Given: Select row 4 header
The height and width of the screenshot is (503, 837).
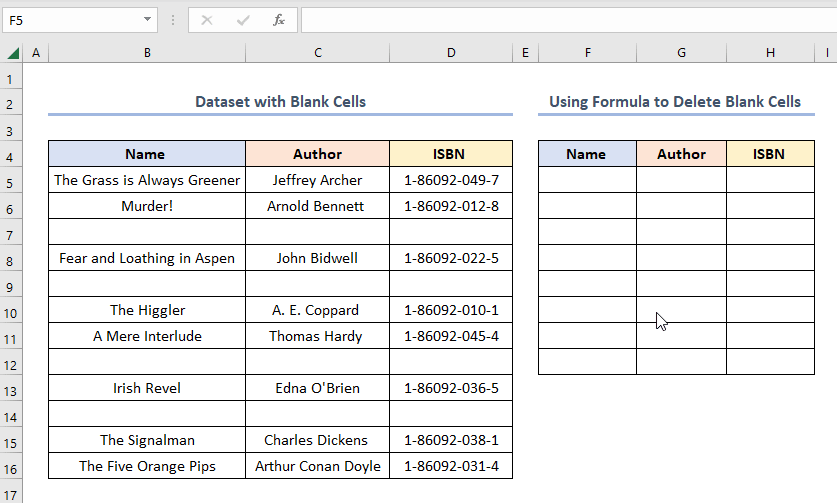Looking at the screenshot, I should click(12, 154).
